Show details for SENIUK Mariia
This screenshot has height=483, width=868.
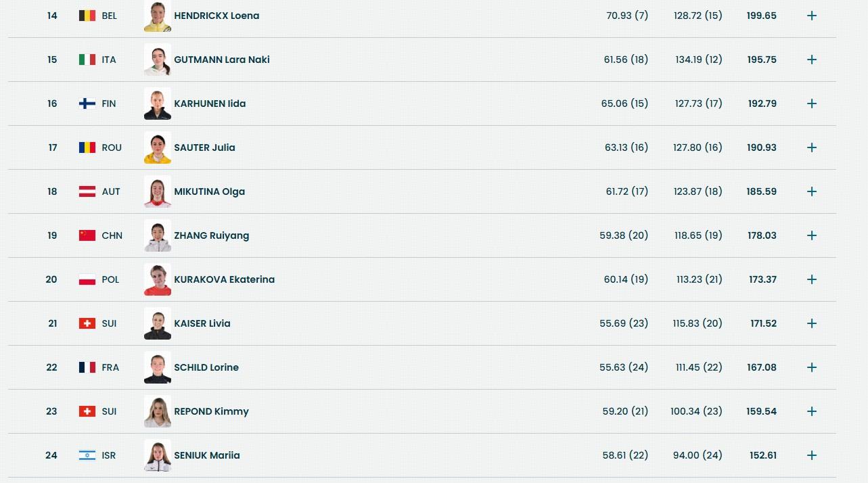[x=812, y=455]
